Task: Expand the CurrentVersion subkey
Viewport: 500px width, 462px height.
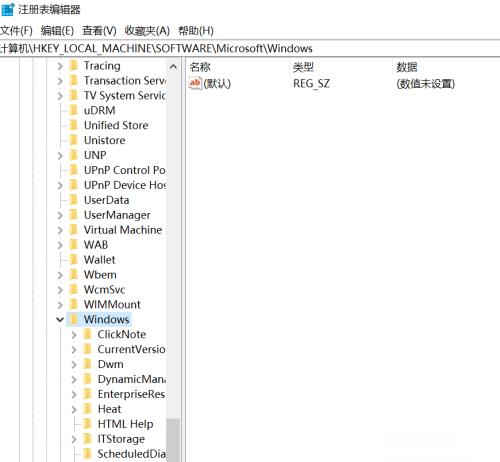Action: (x=74, y=349)
